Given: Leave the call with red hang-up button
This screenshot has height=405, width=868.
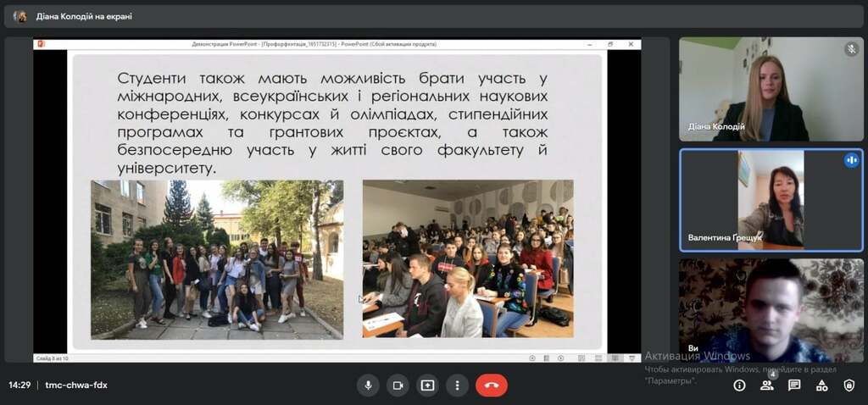Looking at the screenshot, I should point(492,385).
